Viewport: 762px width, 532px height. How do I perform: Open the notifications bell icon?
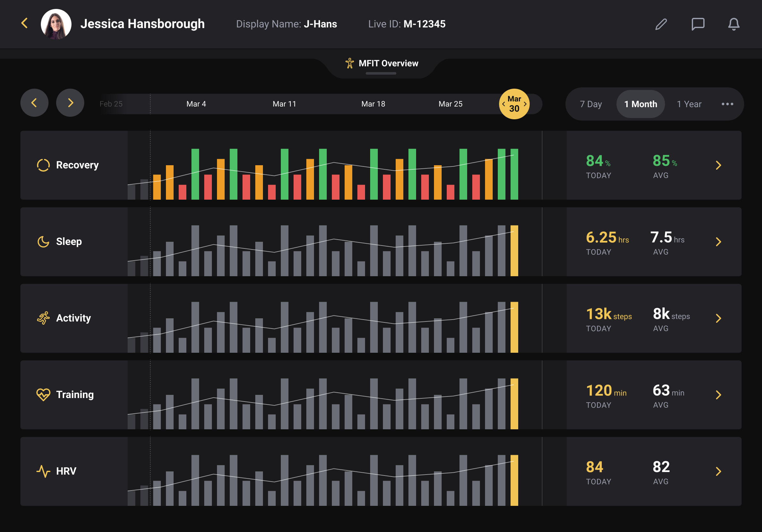[x=734, y=24]
